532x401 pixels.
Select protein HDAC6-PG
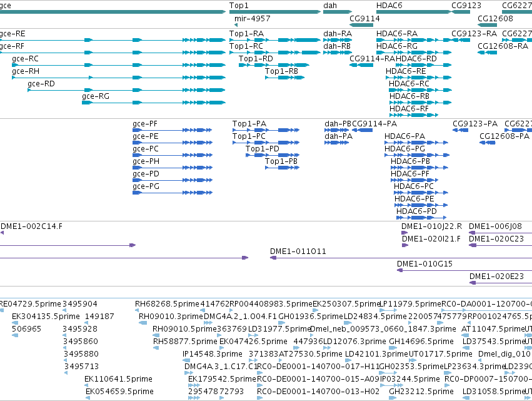coord(404,149)
